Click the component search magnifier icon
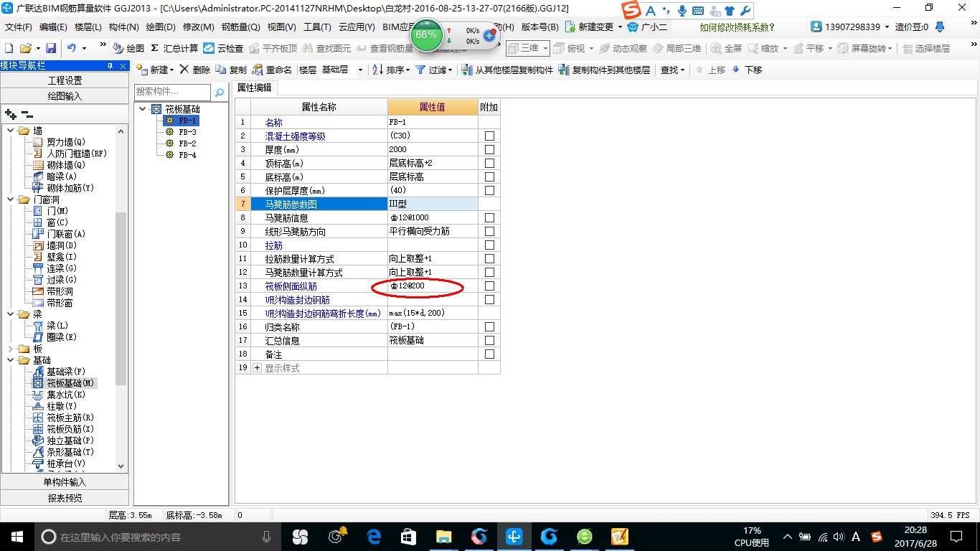The width and height of the screenshot is (980, 551). coord(219,93)
